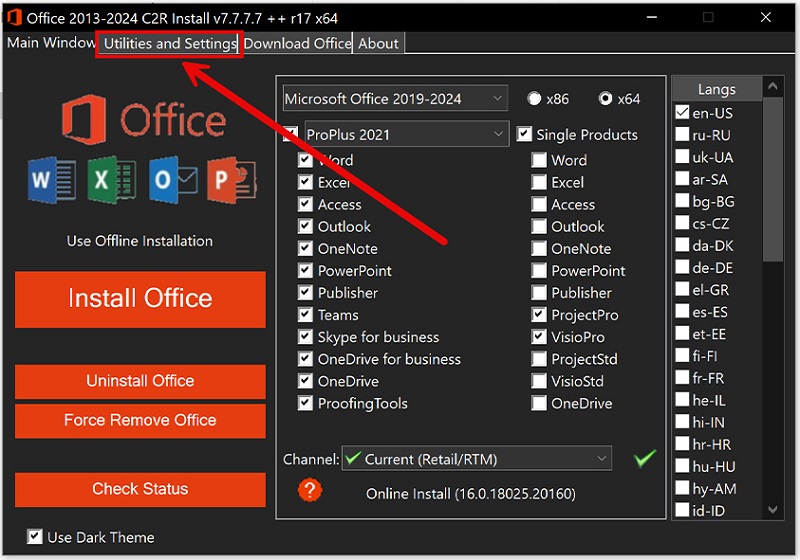The height and width of the screenshot is (560, 800).
Task: Click the orange question mark help icon
Action: pos(310,491)
